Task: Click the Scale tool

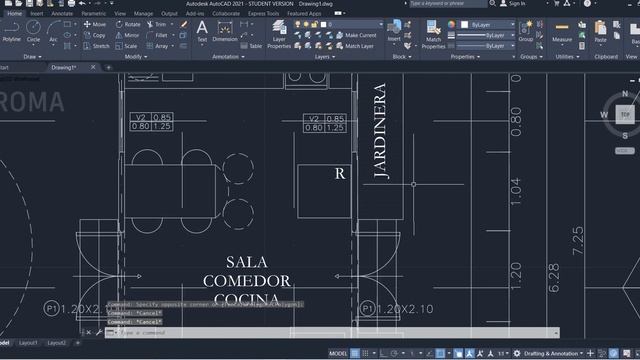Action: click(127, 46)
